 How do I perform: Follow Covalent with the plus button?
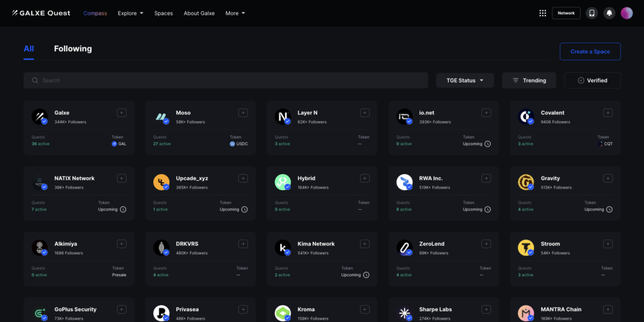tap(608, 113)
